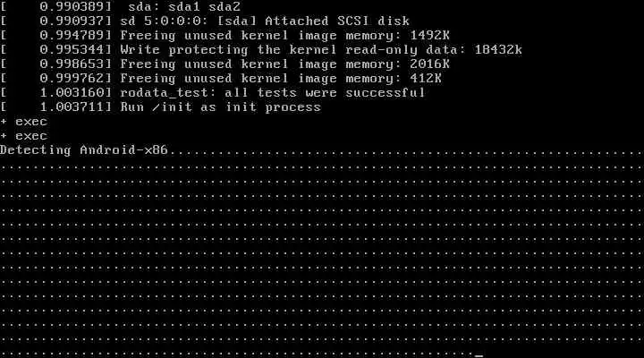644x358 pixels.
Task: Click the timestamp 1.003711
Action: tap(72, 107)
